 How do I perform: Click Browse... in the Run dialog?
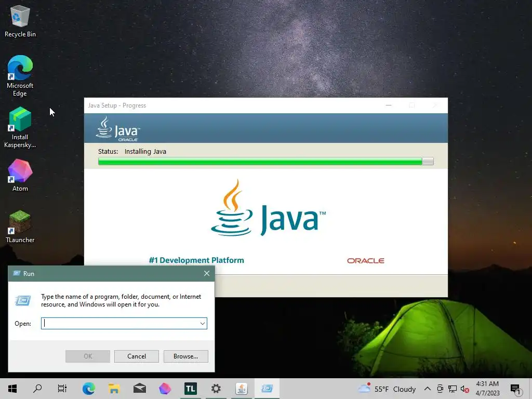tap(185, 356)
